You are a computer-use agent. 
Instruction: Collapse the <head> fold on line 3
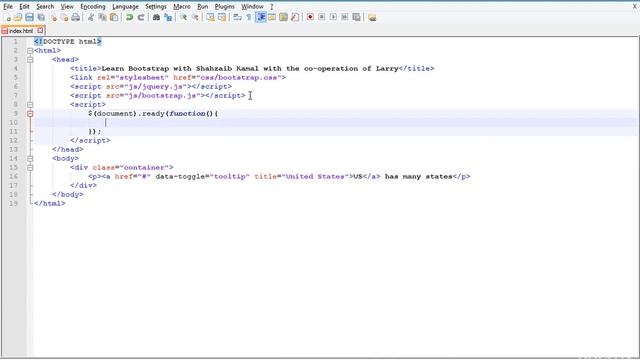point(30,60)
